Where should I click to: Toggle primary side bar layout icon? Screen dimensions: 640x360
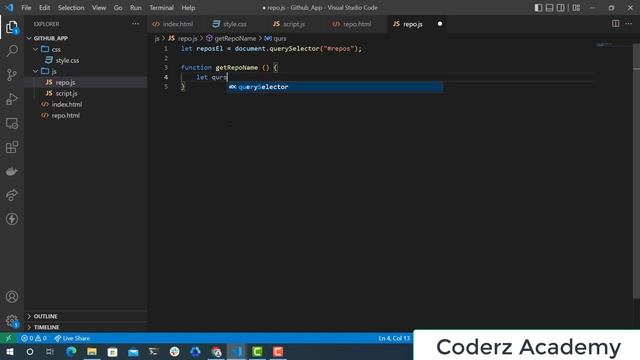coord(538,8)
